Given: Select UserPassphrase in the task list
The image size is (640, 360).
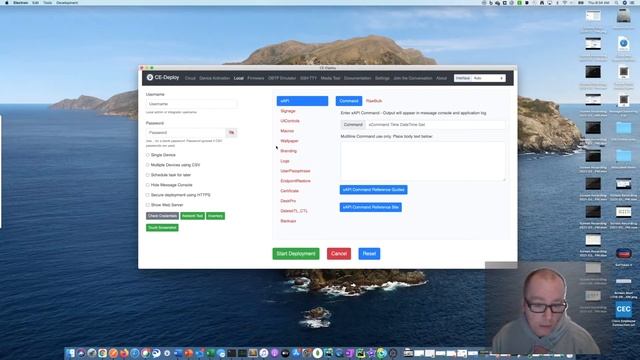Looking at the screenshot, I should click(295, 171).
